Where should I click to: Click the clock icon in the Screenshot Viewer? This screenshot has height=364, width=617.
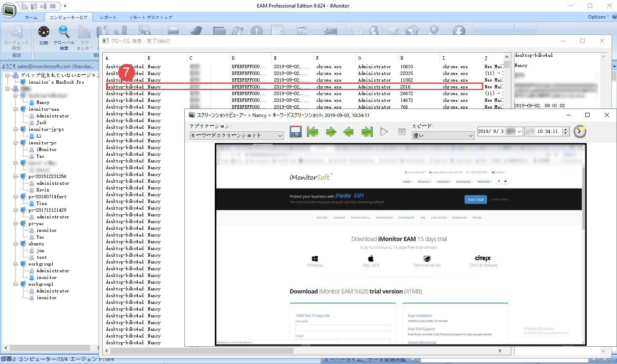click(580, 131)
